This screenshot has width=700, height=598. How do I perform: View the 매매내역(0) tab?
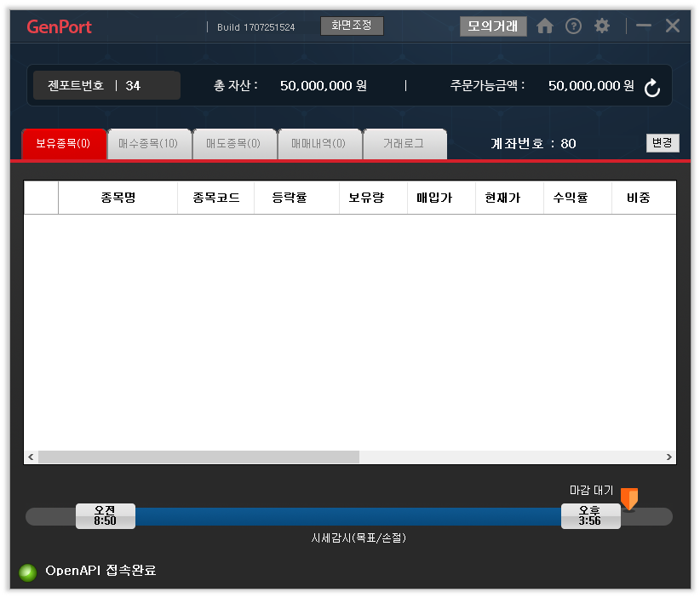click(318, 144)
